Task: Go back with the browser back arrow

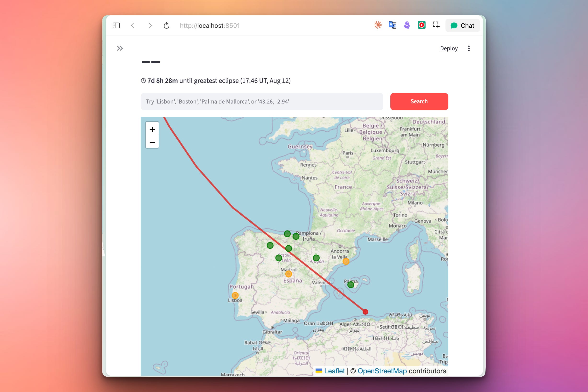Action: 133,25
